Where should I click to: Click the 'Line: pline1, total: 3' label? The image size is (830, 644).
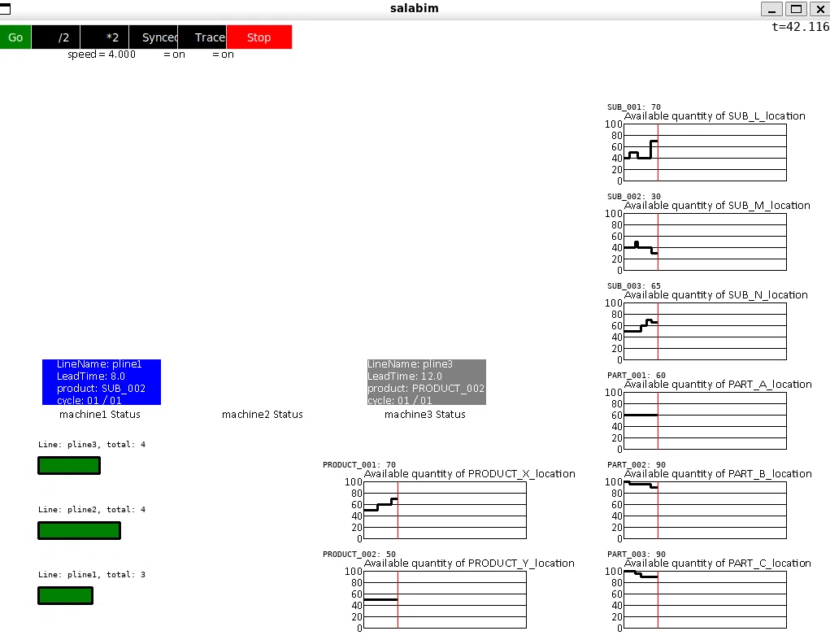[92, 575]
